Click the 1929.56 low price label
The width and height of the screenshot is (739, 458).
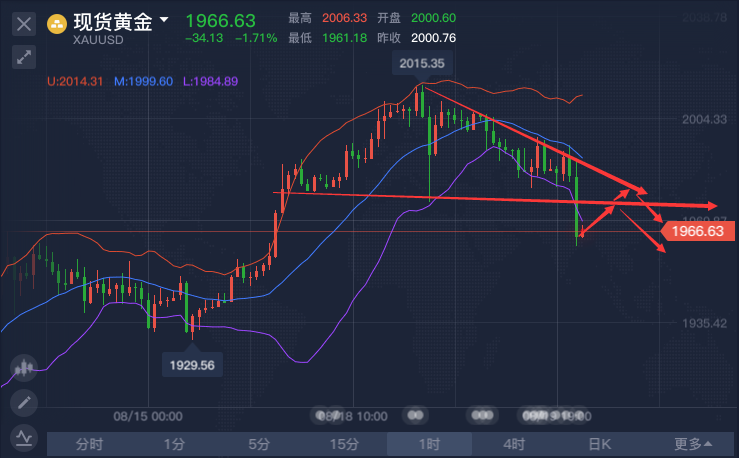point(193,365)
